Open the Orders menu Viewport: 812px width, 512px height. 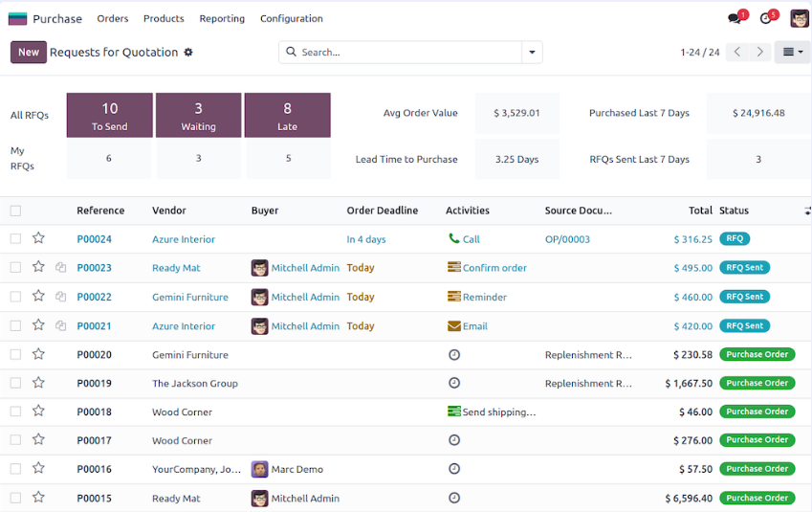[x=112, y=18]
